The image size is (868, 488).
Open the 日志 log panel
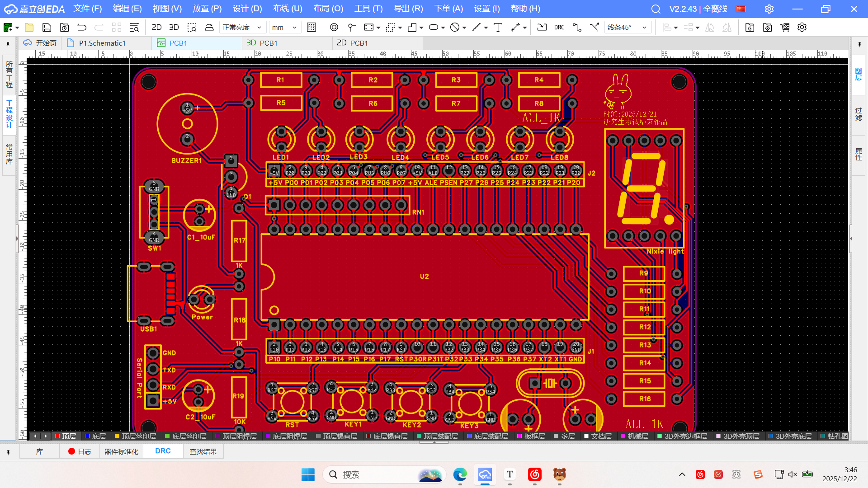coord(80,451)
